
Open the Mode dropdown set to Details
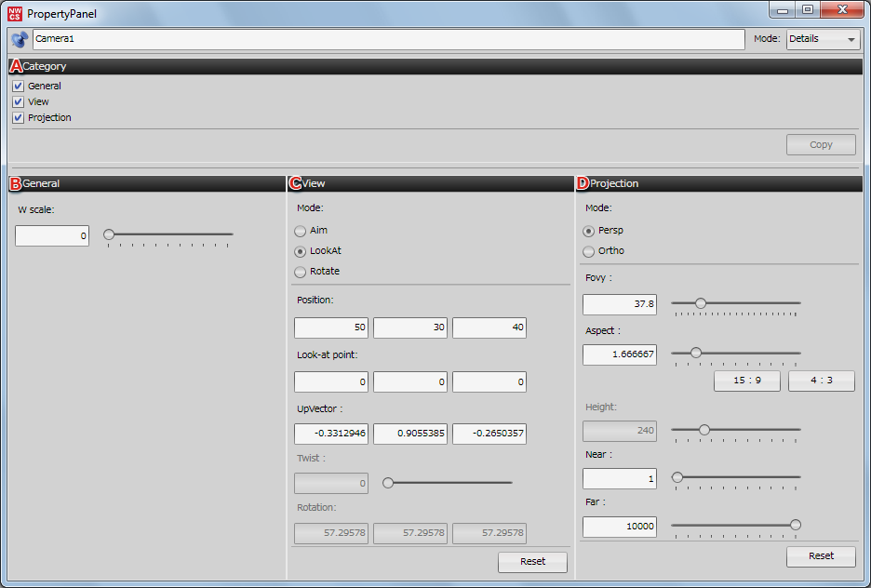(x=823, y=39)
